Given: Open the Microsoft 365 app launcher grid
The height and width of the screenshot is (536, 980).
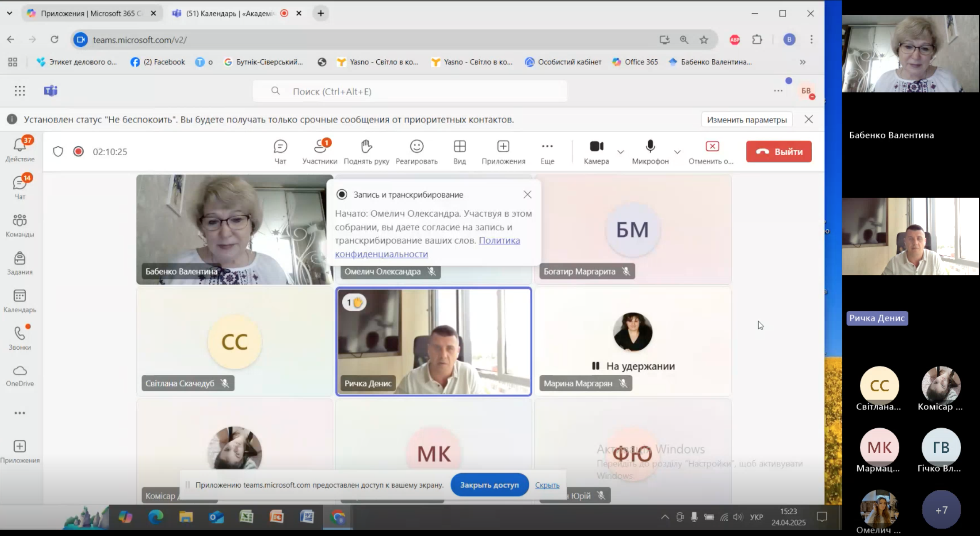Looking at the screenshot, I should pyautogui.click(x=20, y=91).
